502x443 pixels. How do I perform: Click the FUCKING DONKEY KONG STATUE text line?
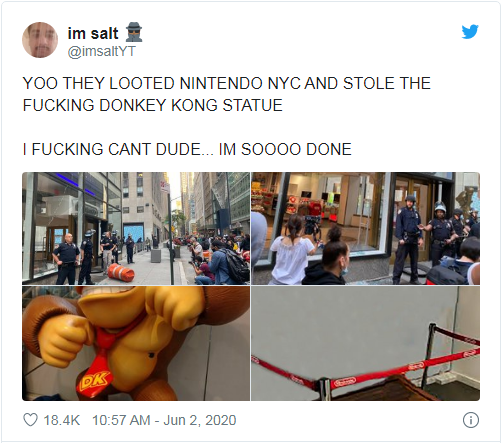153,105
